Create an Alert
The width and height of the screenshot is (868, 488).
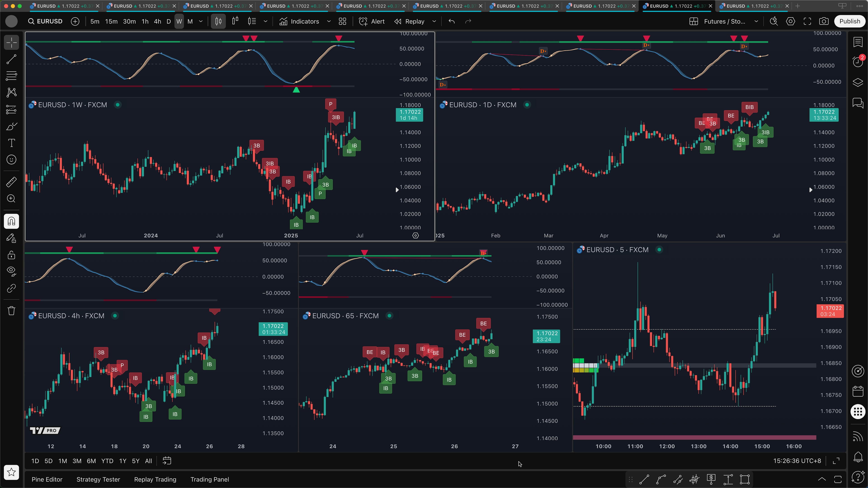[x=372, y=21]
